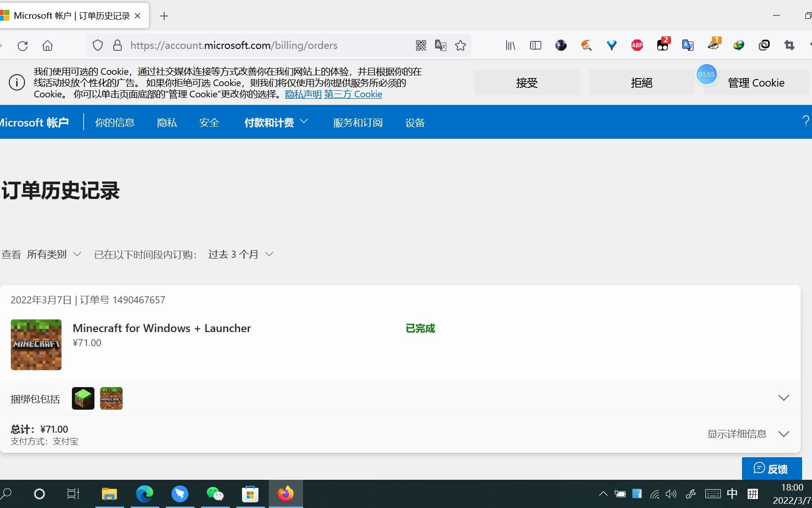The image size is (812, 508).
Task: Open Minecraft for Windows + Launcher title
Action: pos(162,328)
